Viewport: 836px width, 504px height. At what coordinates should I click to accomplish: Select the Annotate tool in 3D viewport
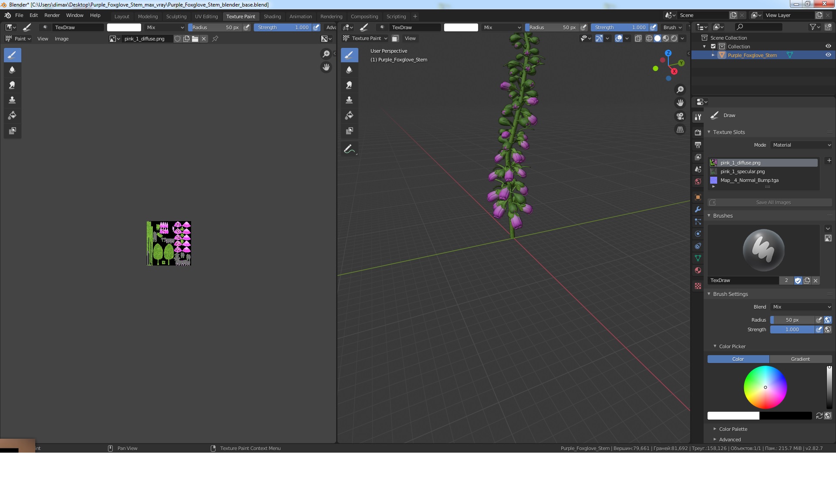point(349,149)
